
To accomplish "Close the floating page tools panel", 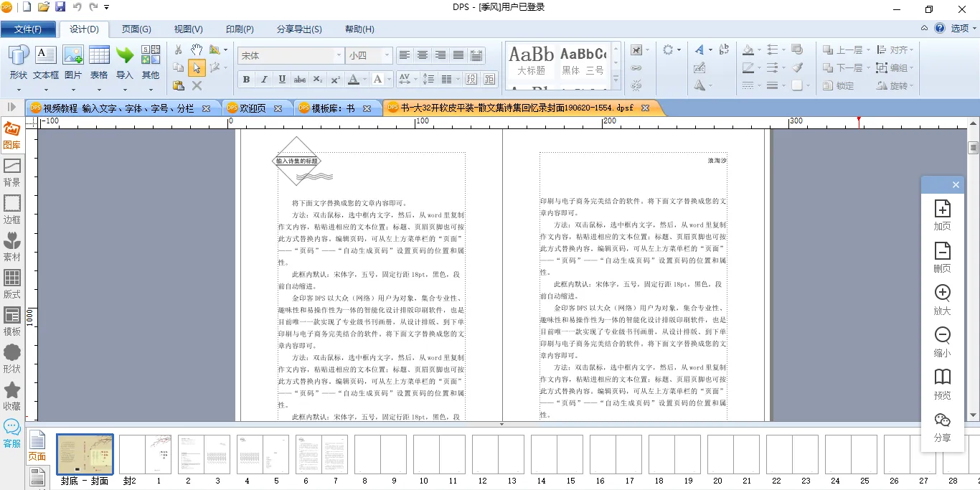I will (x=956, y=185).
